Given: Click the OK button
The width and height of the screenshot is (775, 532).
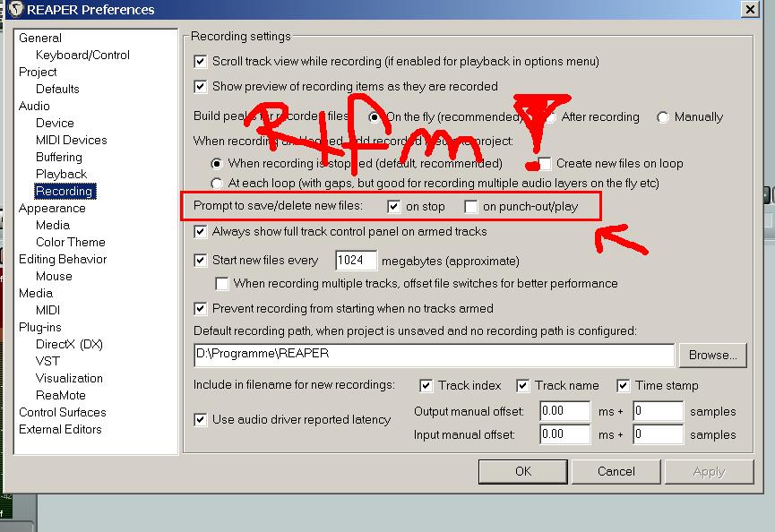Looking at the screenshot, I should click(523, 472).
